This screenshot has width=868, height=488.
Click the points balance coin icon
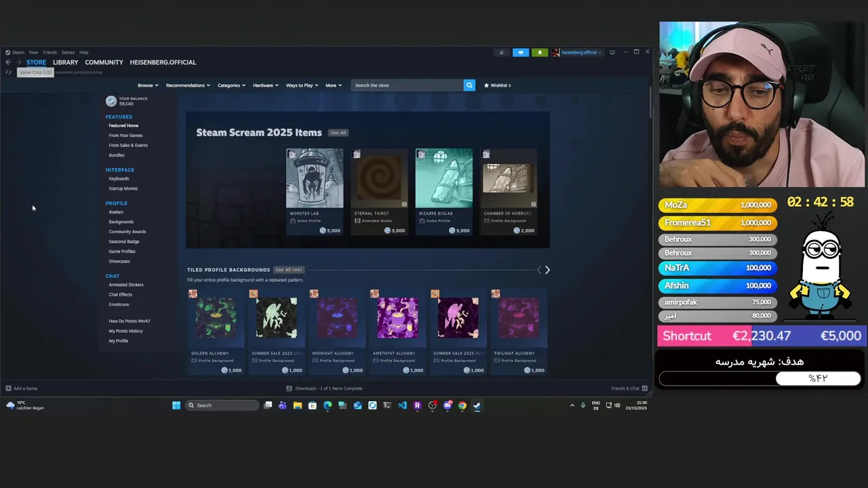[x=111, y=101]
